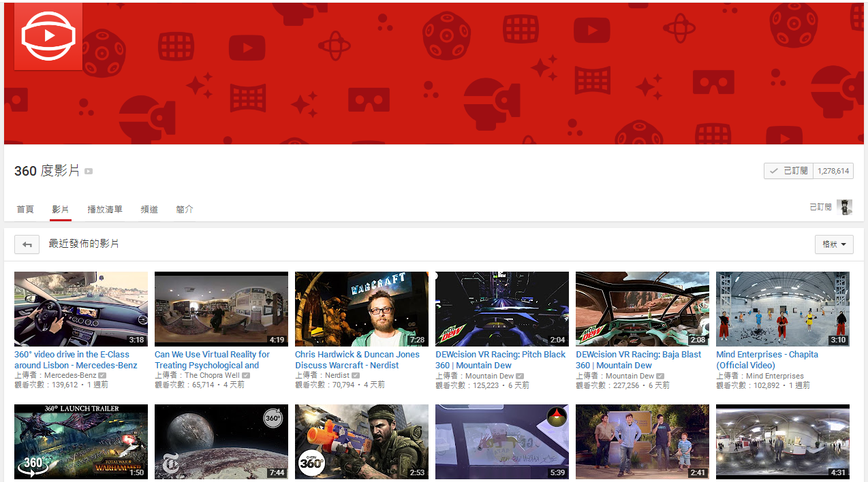
Task: Click the 1,278,614 subscriber count
Action: pyautogui.click(x=833, y=171)
